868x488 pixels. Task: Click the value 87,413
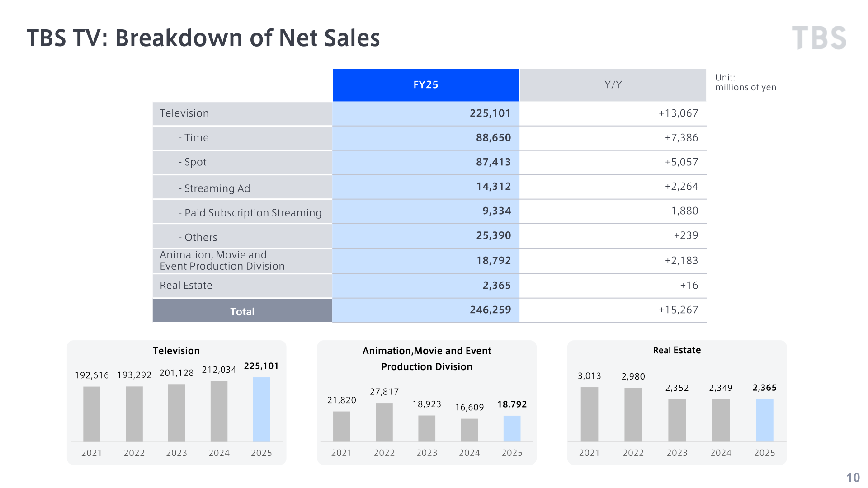[x=493, y=162]
